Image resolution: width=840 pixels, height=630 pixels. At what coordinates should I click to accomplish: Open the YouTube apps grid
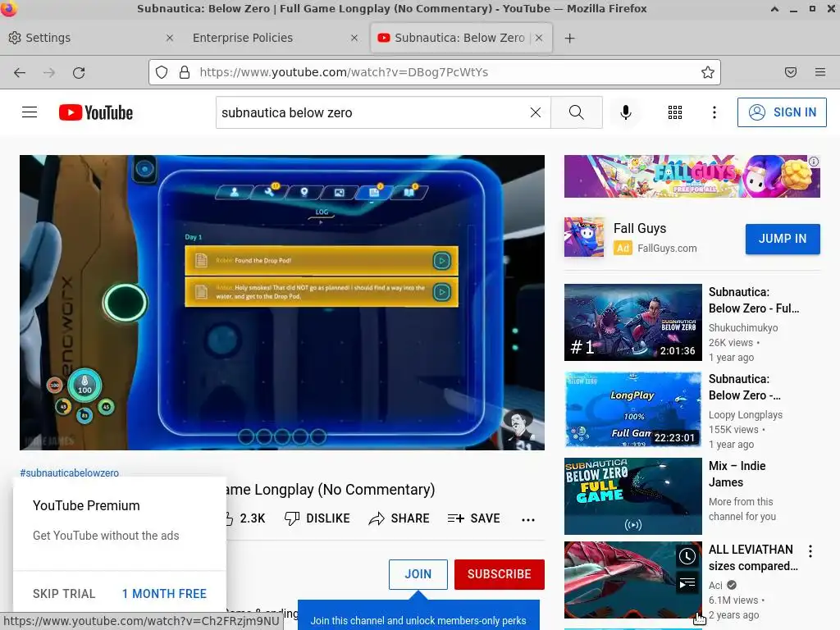675,112
